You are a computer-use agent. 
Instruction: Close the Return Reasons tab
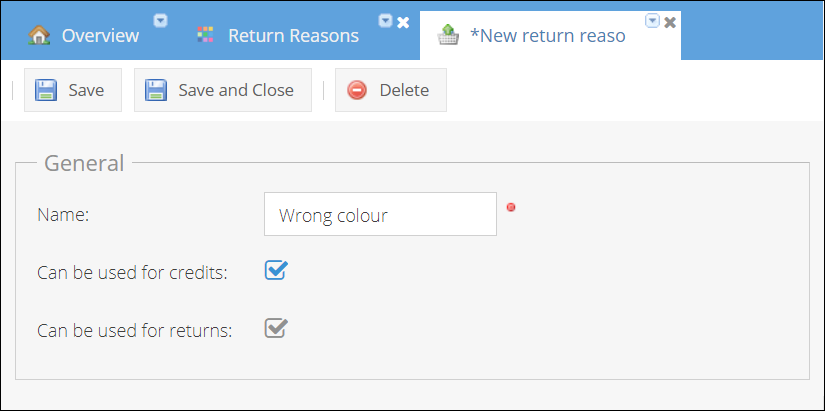[403, 21]
